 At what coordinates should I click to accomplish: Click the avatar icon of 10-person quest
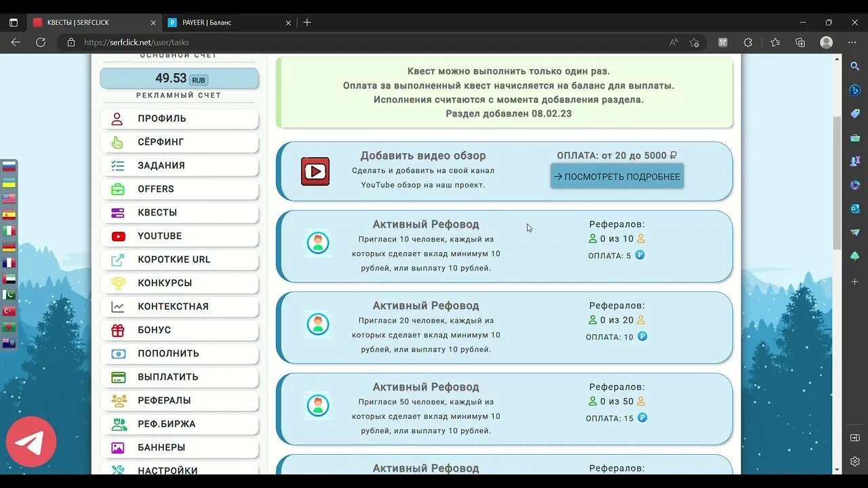pos(317,243)
